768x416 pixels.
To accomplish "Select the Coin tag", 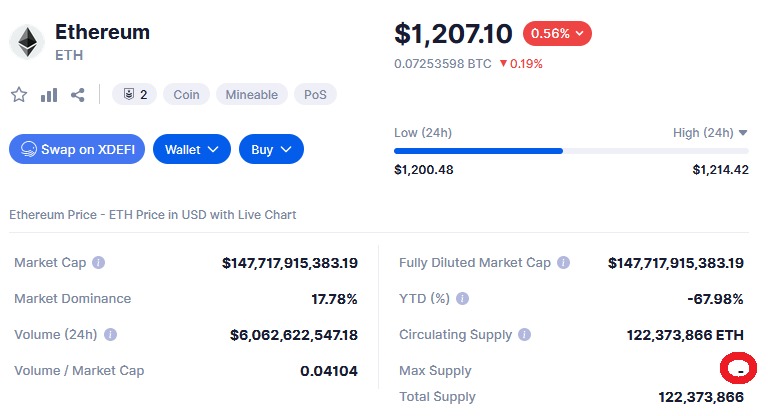I will coord(187,95).
